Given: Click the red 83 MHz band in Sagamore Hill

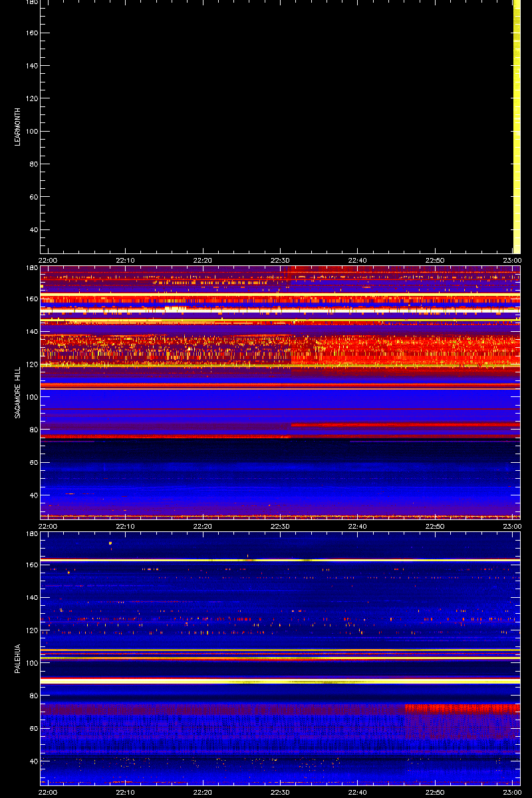Looking at the screenshot, I should [406, 424].
